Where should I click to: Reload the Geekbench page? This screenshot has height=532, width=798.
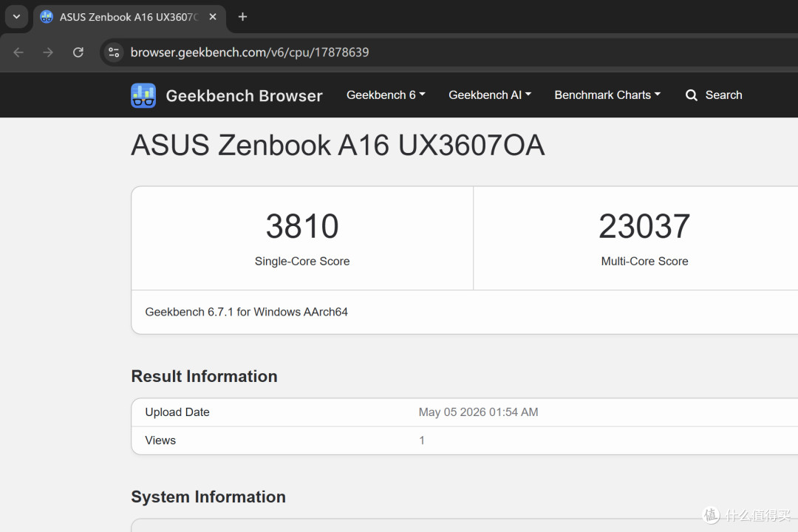(x=78, y=52)
